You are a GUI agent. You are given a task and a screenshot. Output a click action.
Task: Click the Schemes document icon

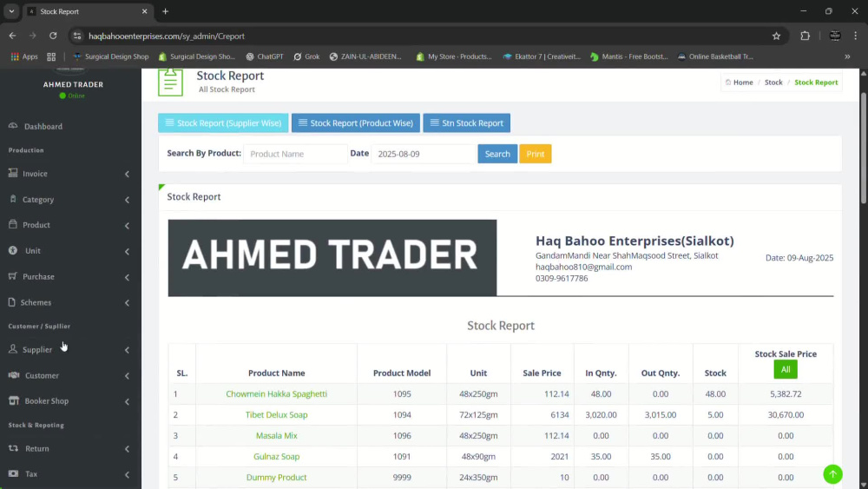pyautogui.click(x=11, y=301)
